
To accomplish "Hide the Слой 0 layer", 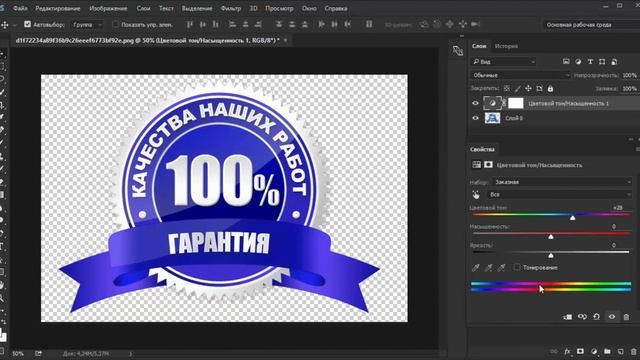I will click(x=475, y=118).
